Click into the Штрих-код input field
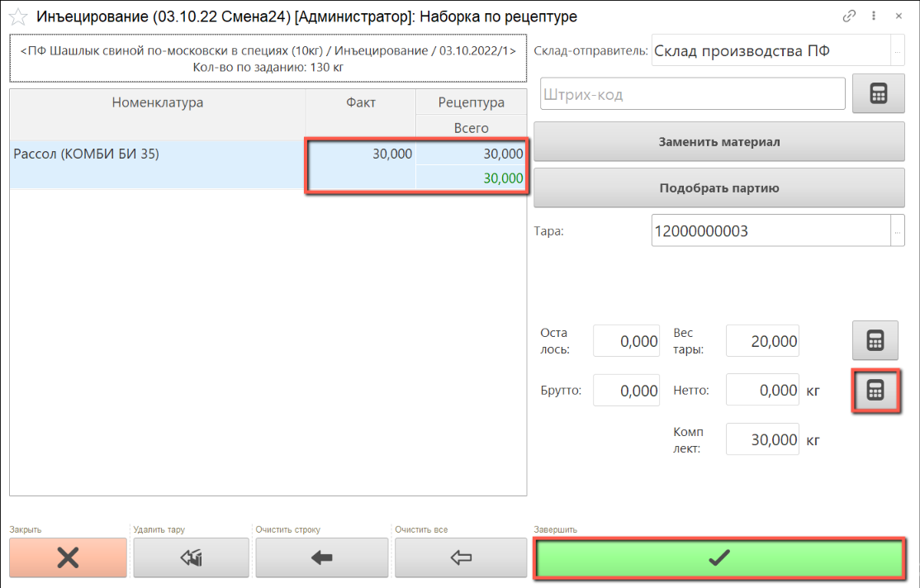This screenshot has height=588, width=920. [x=692, y=94]
